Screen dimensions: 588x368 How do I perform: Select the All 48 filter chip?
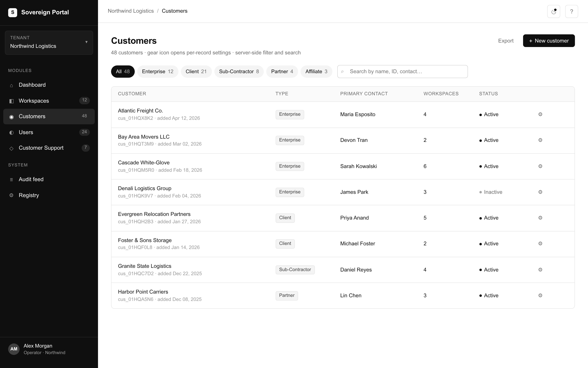click(123, 72)
